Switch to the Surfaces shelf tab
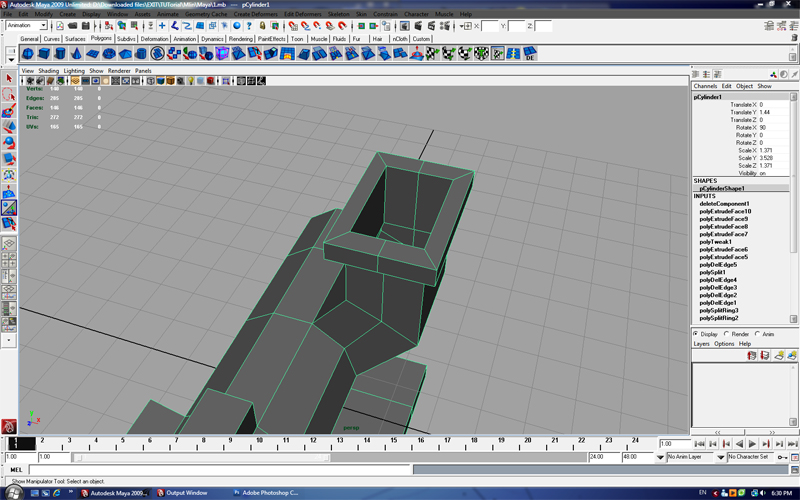800x500 pixels. pyautogui.click(x=75, y=39)
